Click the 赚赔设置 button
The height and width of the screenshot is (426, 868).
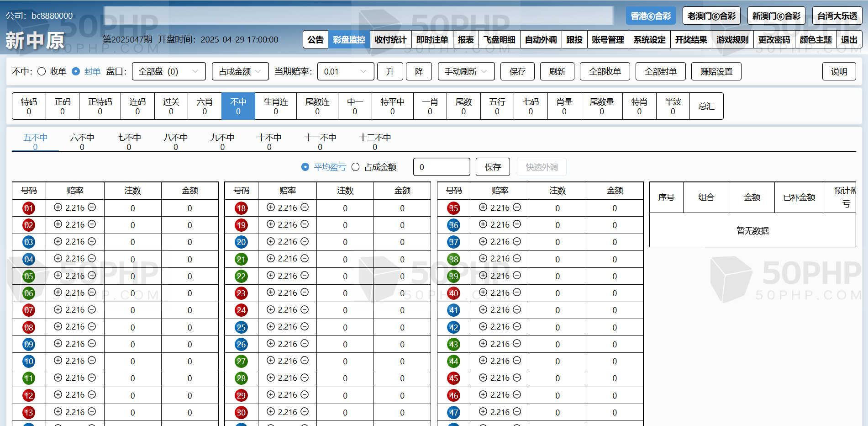pyautogui.click(x=716, y=71)
